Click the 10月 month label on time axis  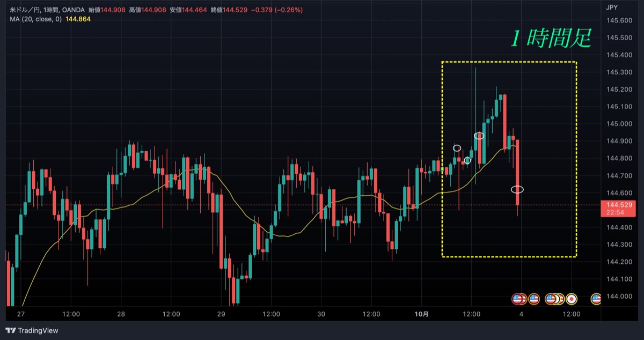click(421, 314)
